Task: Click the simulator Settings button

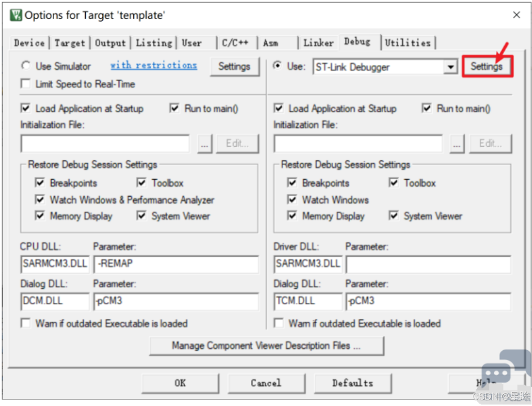Action: click(x=234, y=67)
